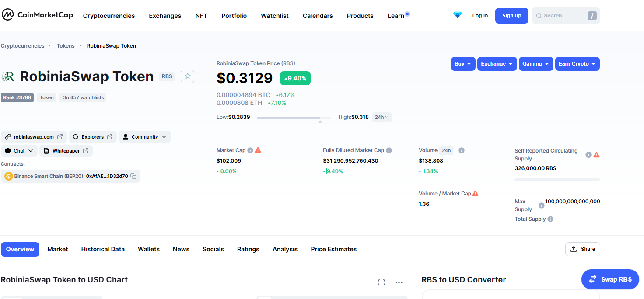Switch to the Wallets tab
644x299 pixels.
point(149,249)
